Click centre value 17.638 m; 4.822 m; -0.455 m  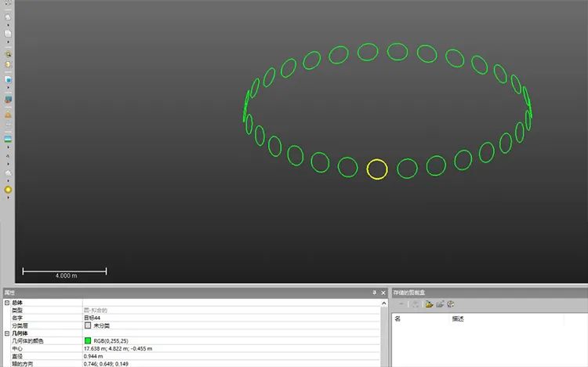[x=118, y=349]
